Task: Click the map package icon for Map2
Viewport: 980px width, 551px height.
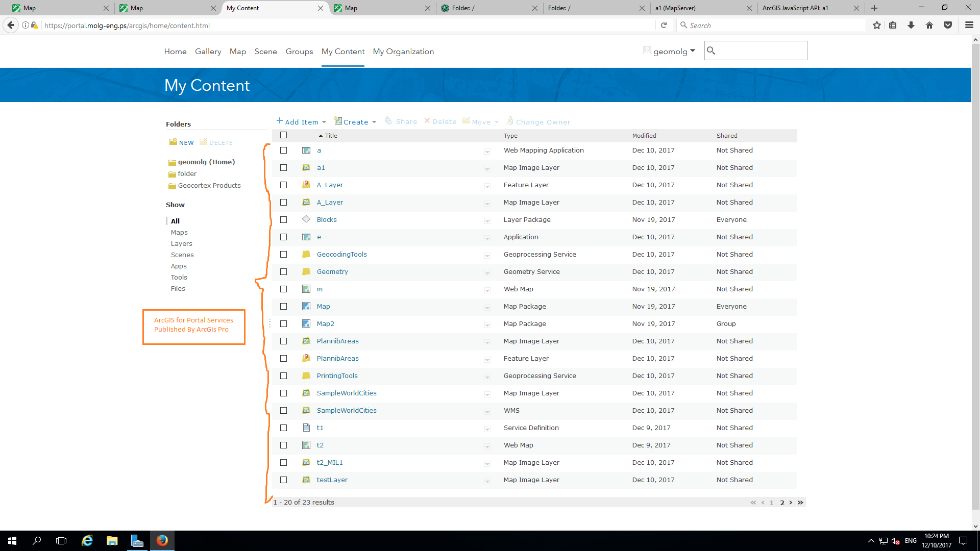Action: 306,323
